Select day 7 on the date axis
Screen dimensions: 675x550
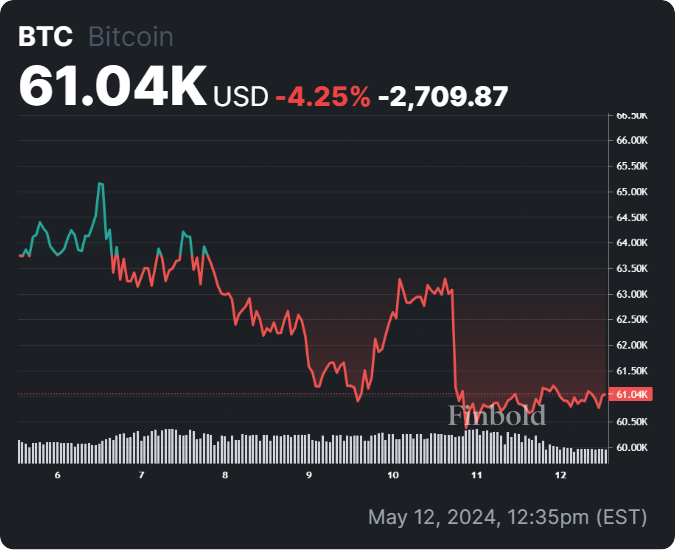coord(142,475)
